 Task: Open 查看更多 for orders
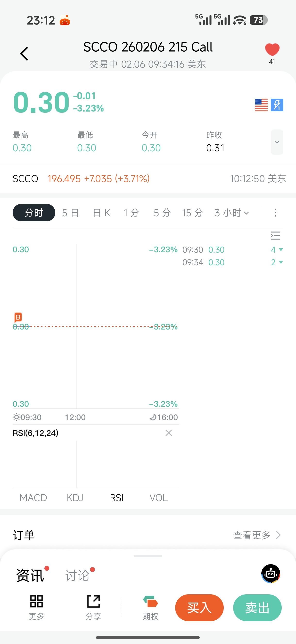pyautogui.click(x=256, y=535)
